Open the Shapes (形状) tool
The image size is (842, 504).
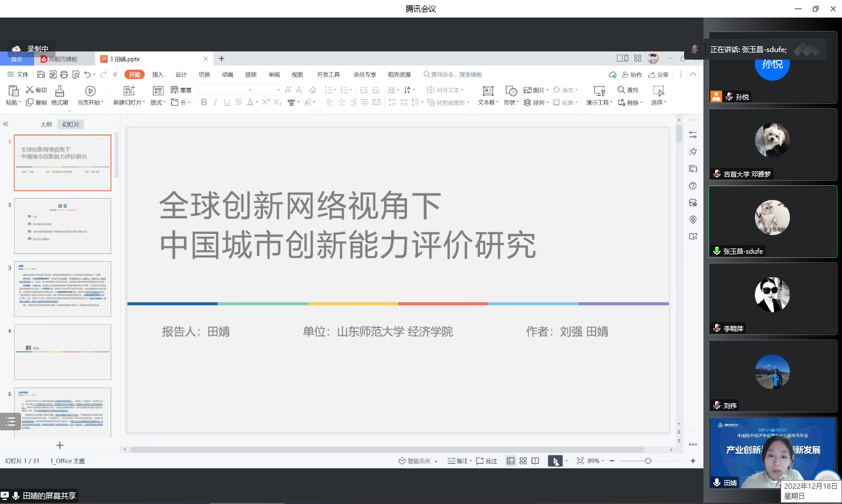coord(511,91)
